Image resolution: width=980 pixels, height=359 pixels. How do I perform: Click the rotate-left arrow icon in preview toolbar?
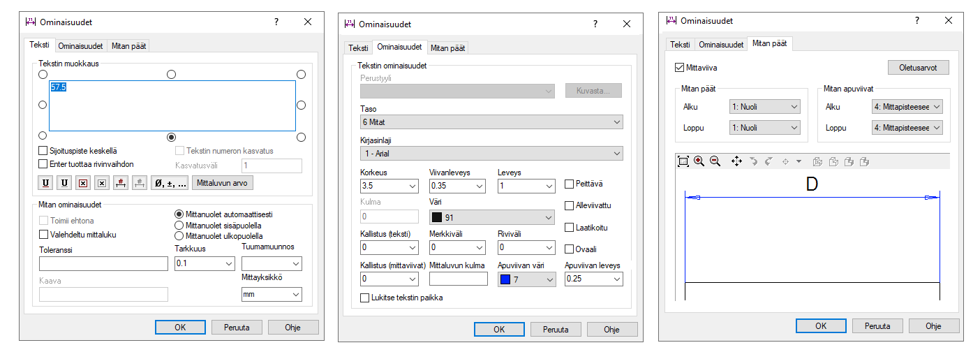click(754, 161)
